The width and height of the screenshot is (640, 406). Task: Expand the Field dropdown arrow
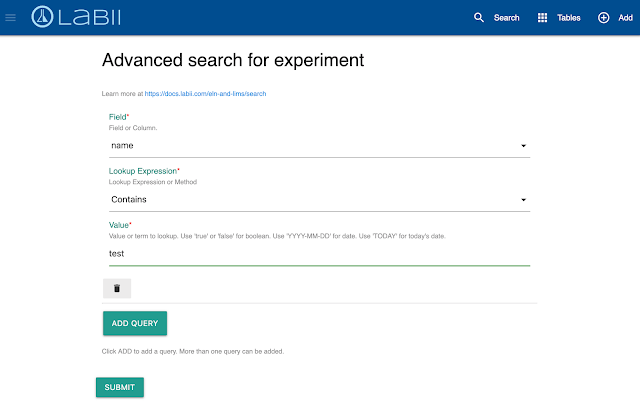click(523, 146)
